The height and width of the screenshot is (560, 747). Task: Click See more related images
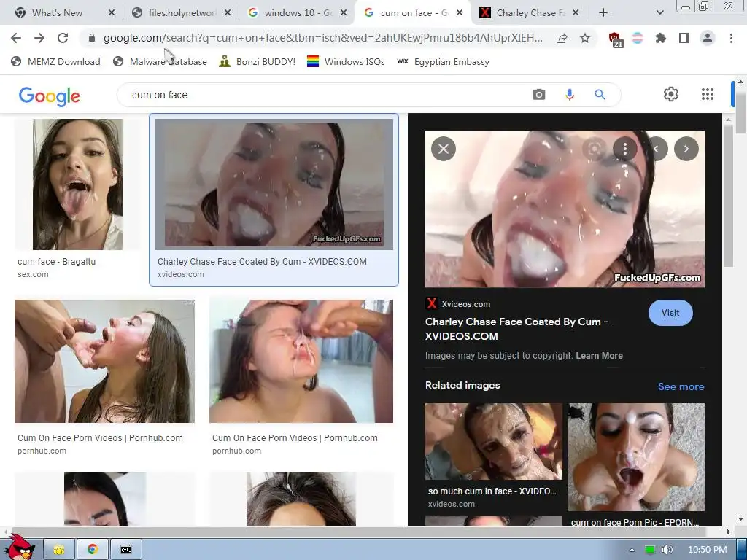(x=681, y=386)
